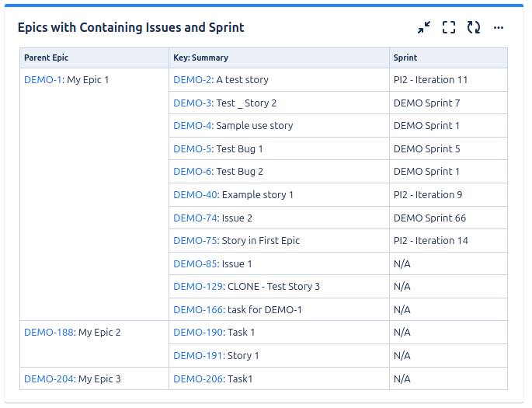Open issue DEMO-75
This screenshot has height=408, width=532.
195,241
